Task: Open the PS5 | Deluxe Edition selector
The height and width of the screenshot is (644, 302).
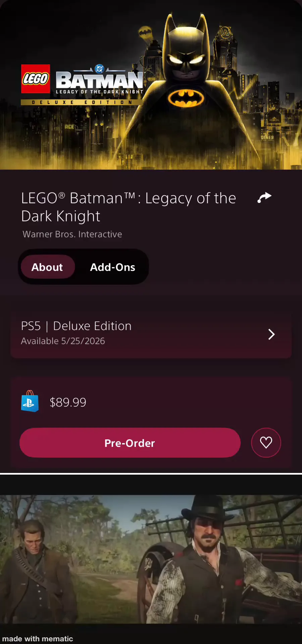Action: click(76, 326)
